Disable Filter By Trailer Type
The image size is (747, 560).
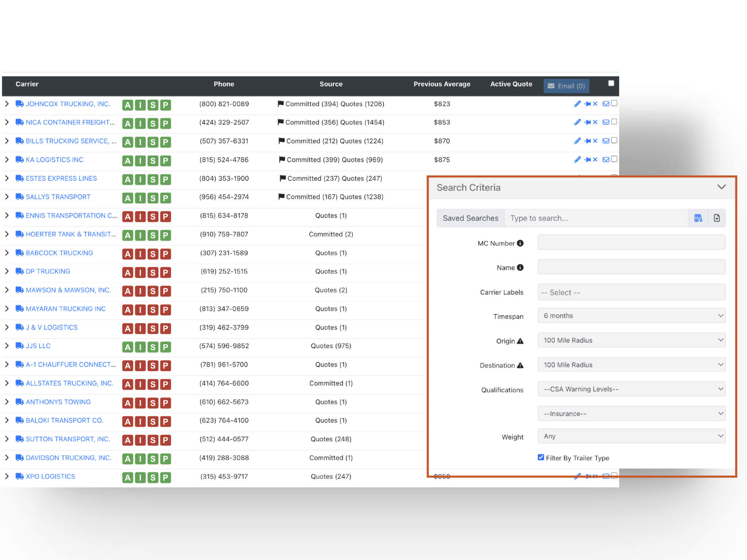coord(541,457)
